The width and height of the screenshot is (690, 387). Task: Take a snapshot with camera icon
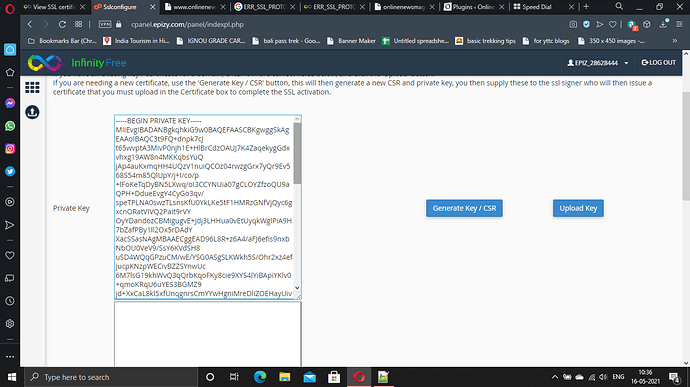pyautogui.click(x=573, y=25)
